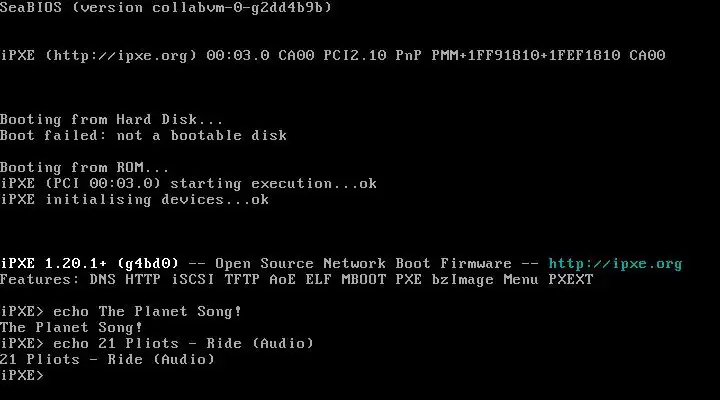The width and height of the screenshot is (720, 400).
Task: Click the '(http://ipxe.org)' text in the PCI line
Action: point(121,56)
